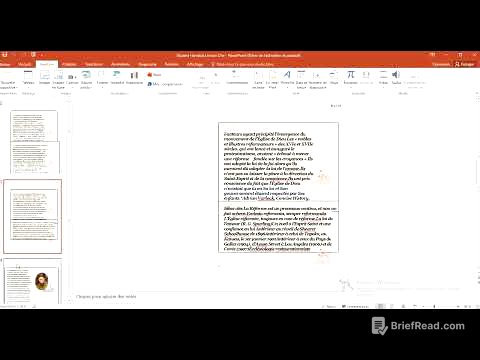Insert a Zone de texte
The image size is (480, 360).
tap(258, 80)
